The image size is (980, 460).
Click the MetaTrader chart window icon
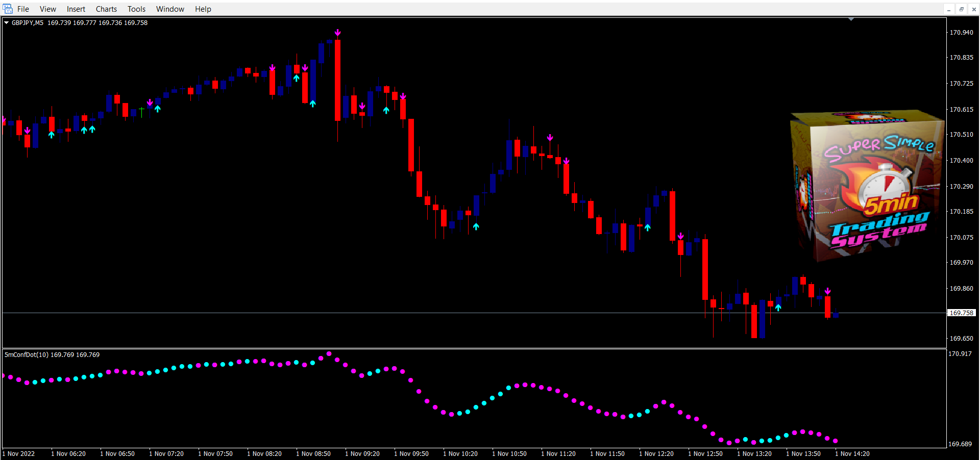click(8, 9)
